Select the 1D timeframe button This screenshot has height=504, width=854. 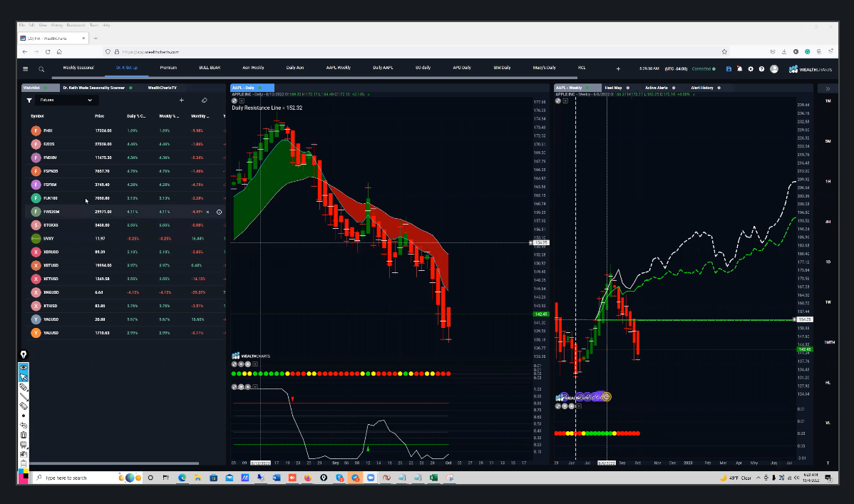828,262
